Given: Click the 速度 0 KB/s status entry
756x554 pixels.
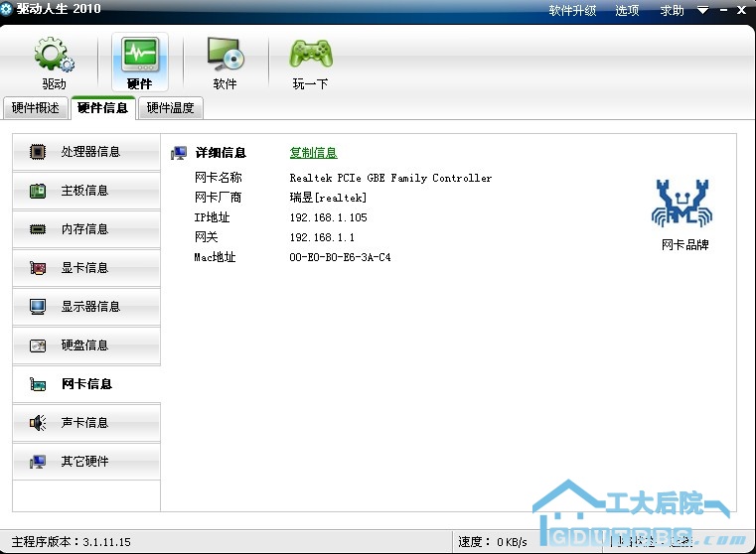Looking at the screenshot, I should pos(493,542).
